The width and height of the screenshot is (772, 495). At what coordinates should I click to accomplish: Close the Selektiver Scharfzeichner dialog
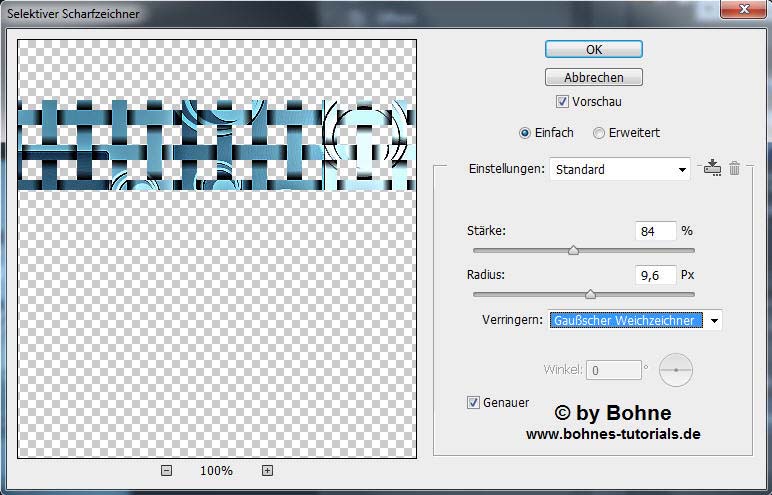tap(744, 14)
